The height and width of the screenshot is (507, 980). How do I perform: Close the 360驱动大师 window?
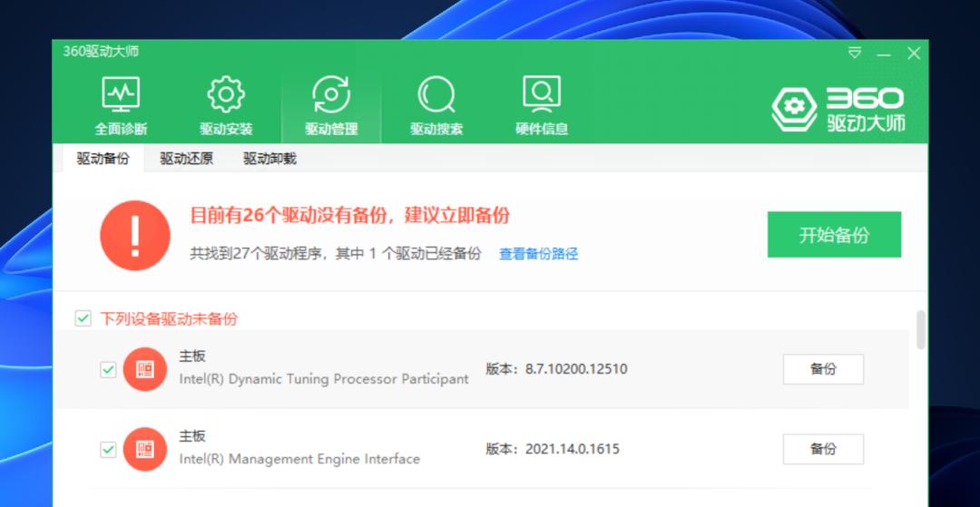pos(914,54)
